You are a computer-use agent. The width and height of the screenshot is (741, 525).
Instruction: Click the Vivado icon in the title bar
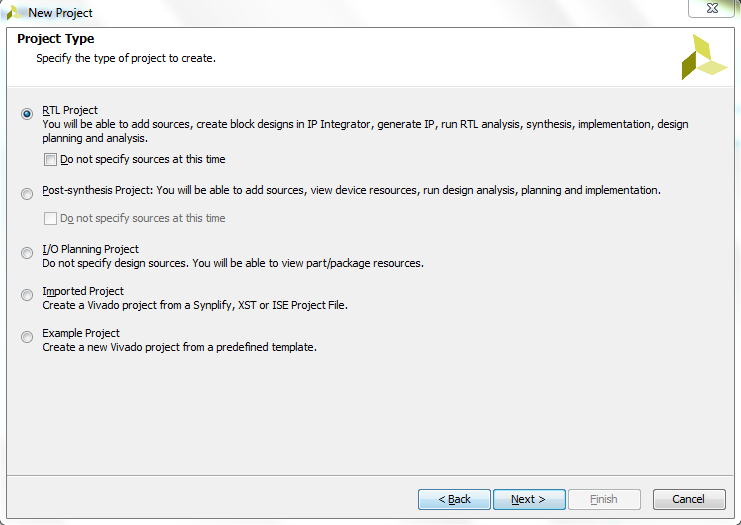(14, 13)
